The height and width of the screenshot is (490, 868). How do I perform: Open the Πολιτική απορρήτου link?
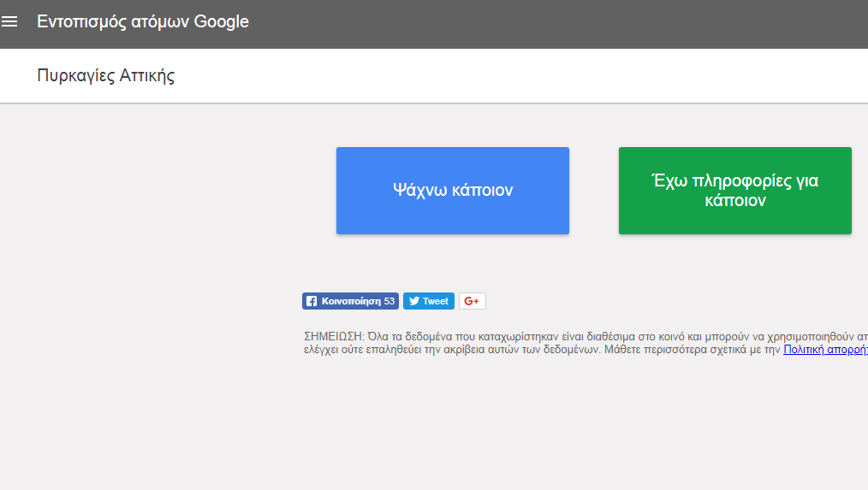click(x=825, y=350)
